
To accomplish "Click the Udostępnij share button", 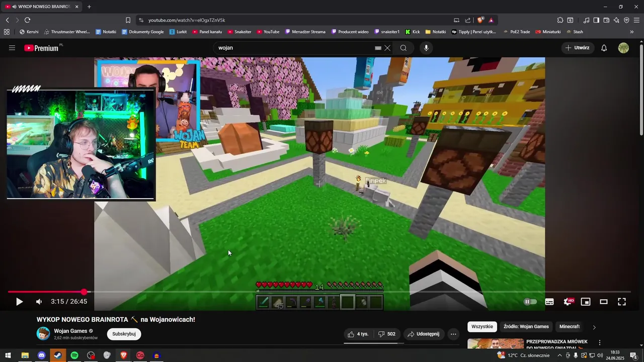I will click(424, 334).
